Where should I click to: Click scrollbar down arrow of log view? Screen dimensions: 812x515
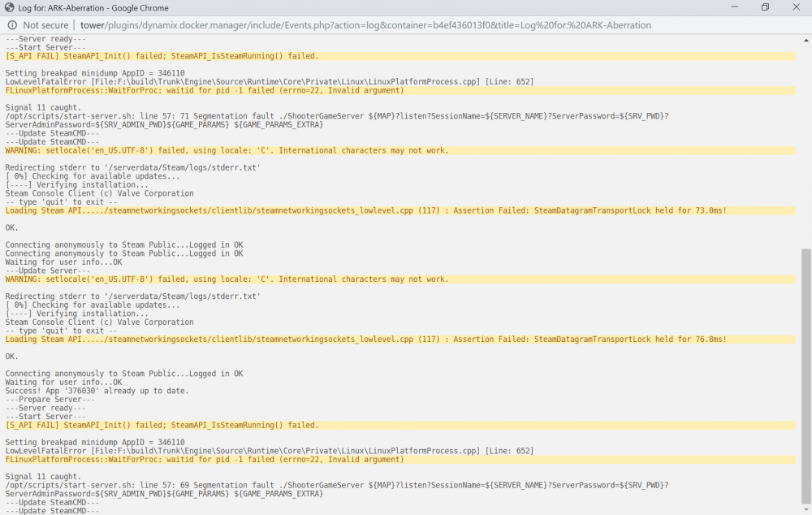tap(806, 510)
